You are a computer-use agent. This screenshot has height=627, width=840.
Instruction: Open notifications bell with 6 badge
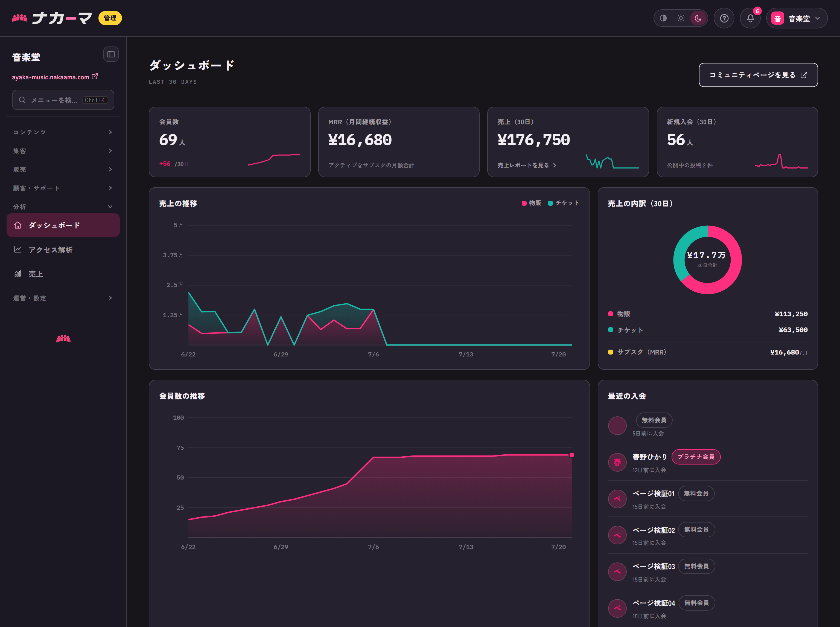(x=751, y=18)
